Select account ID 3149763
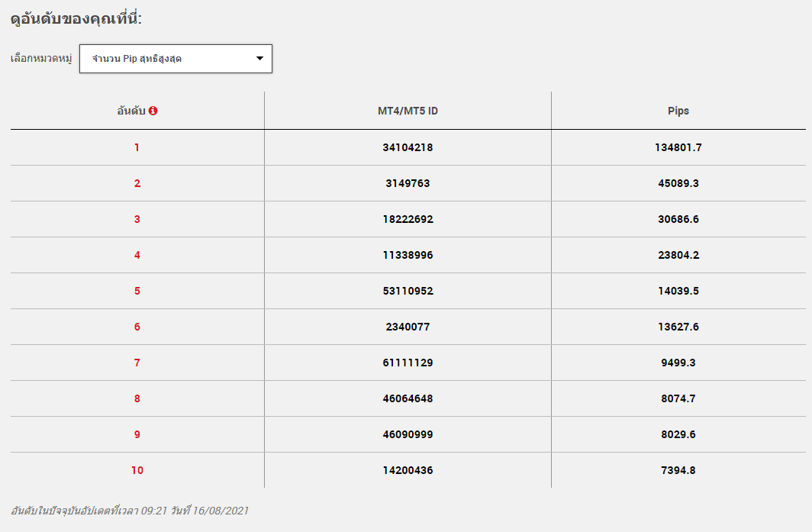 408,183
